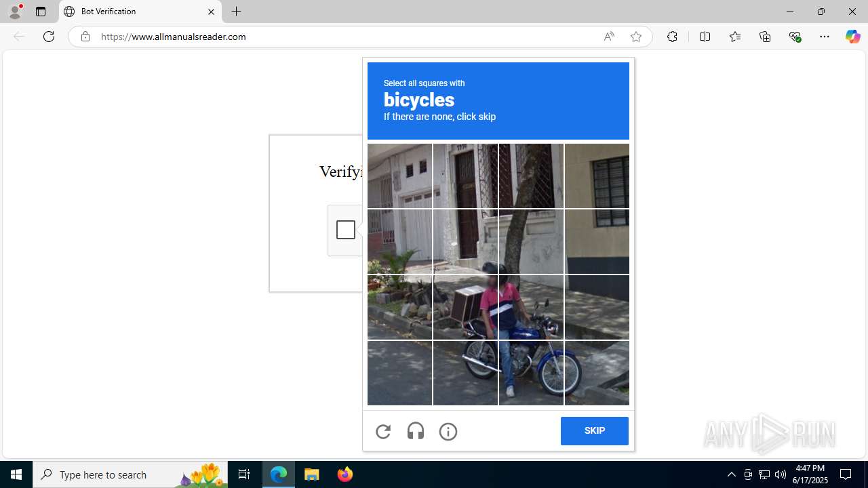Open clock showing 4:47 PM
Image resolution: width=868 pixels, height=488 pixels.
click(811, 474)
